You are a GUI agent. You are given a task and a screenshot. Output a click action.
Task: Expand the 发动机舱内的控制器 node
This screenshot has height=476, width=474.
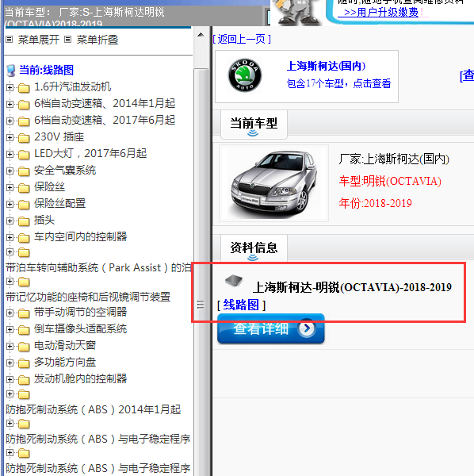(10, 379)
